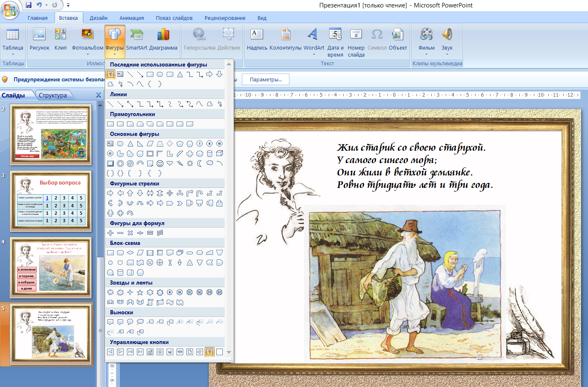The height and width of the screenshot is (387, 588).
Task: Expand the undo history dropdown arrow
Action: 46,5
